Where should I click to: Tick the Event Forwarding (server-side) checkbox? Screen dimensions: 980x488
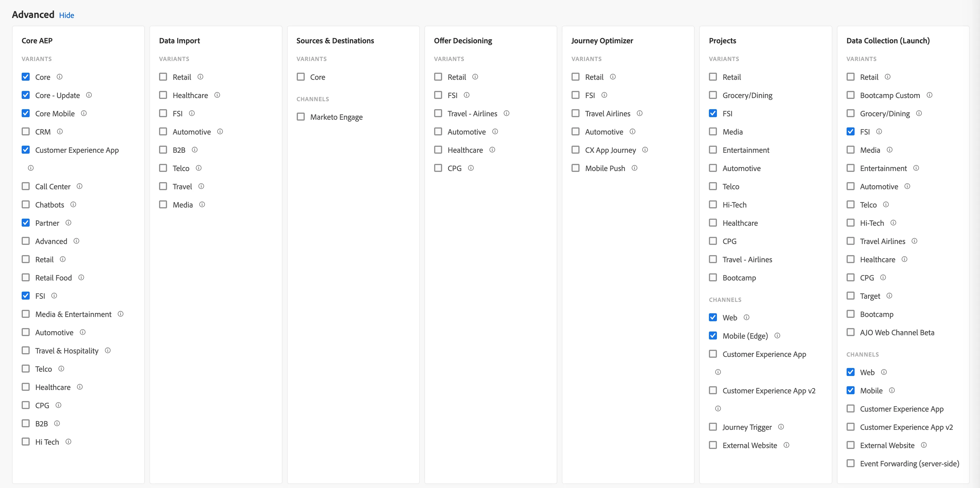point(851,463)
